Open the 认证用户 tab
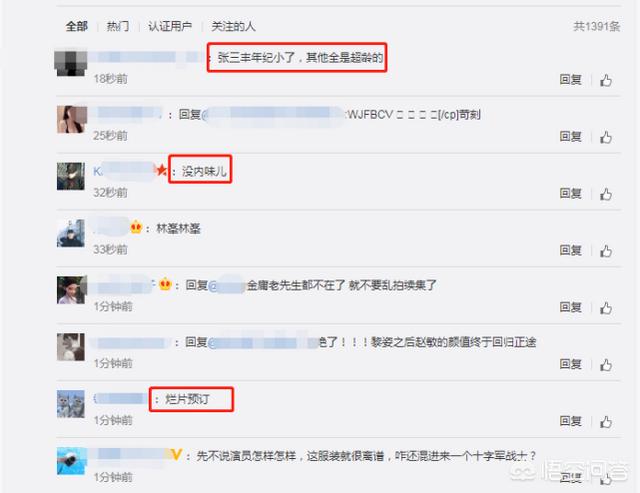This screenshot has height=493, width=640. coord(170,27)
